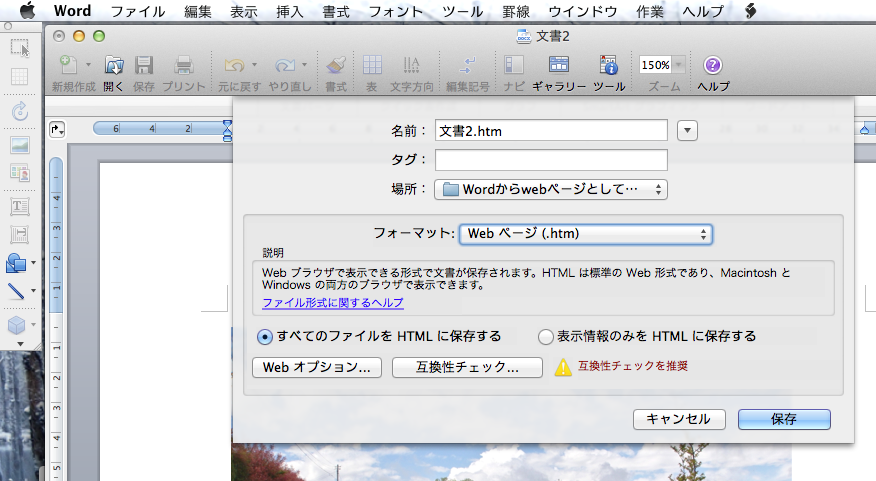Open the Toolbox (ツール) icon

coord(608,65)
